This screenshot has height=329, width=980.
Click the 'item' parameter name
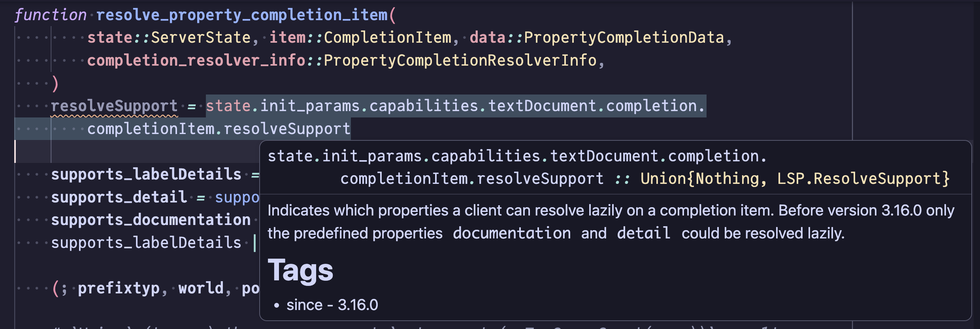[287, 38]
